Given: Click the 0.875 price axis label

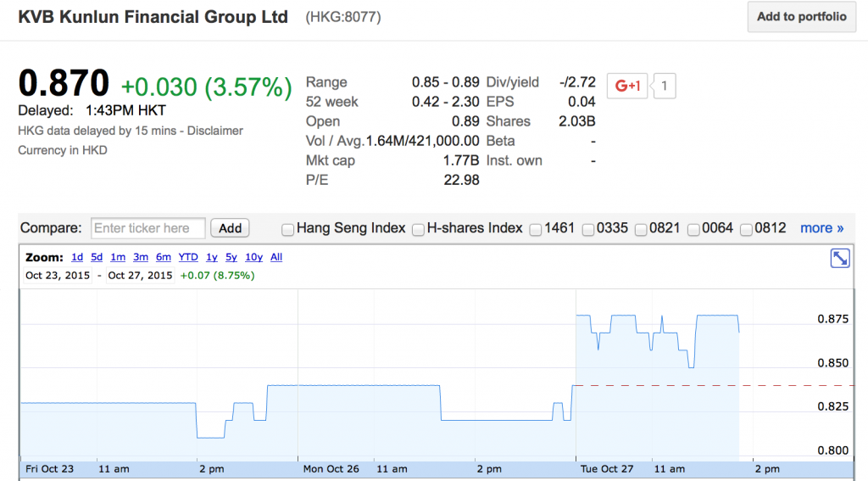Looking at the screenshot, I should point(832,319).
